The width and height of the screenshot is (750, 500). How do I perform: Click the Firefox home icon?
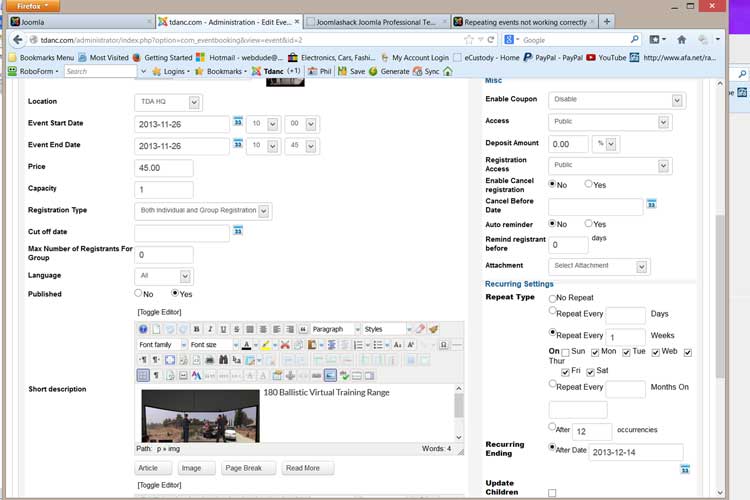[x=682, y=40]
